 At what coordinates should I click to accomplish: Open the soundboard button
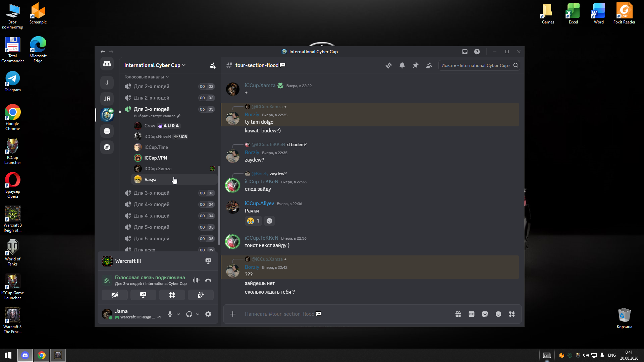201,295
